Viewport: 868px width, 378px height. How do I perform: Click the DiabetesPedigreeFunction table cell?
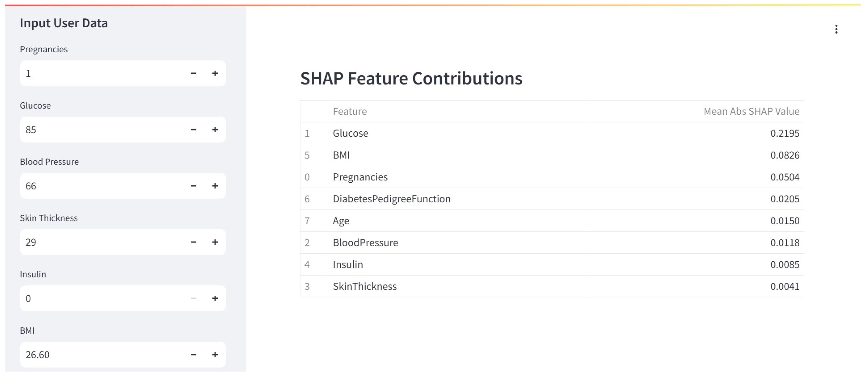click(x=391, y=199)
